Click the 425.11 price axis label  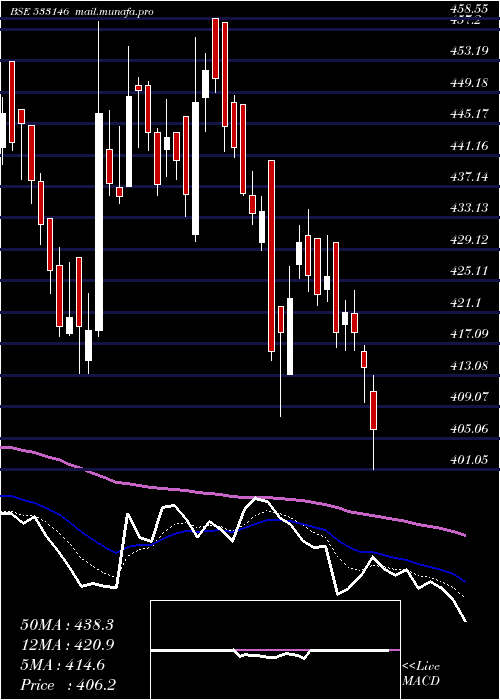[x=469, y=271]
